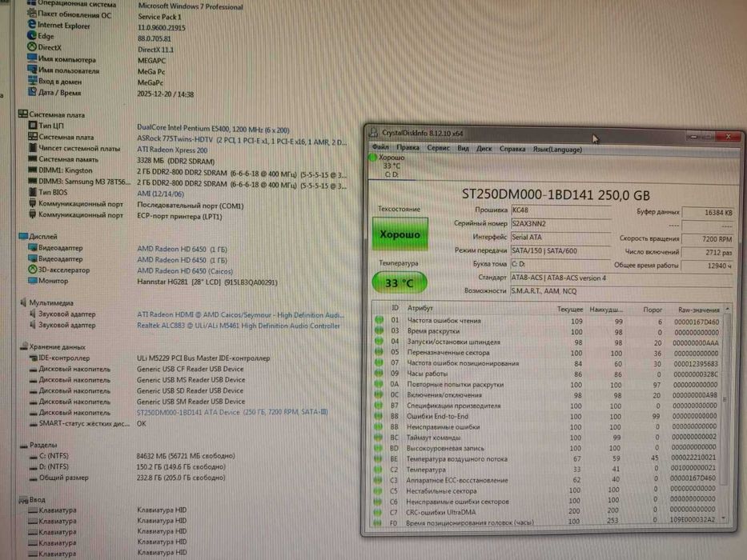Click the C: (NTFS) partition icon
This screenshot has width=747, height=560.
pos(33,456)
